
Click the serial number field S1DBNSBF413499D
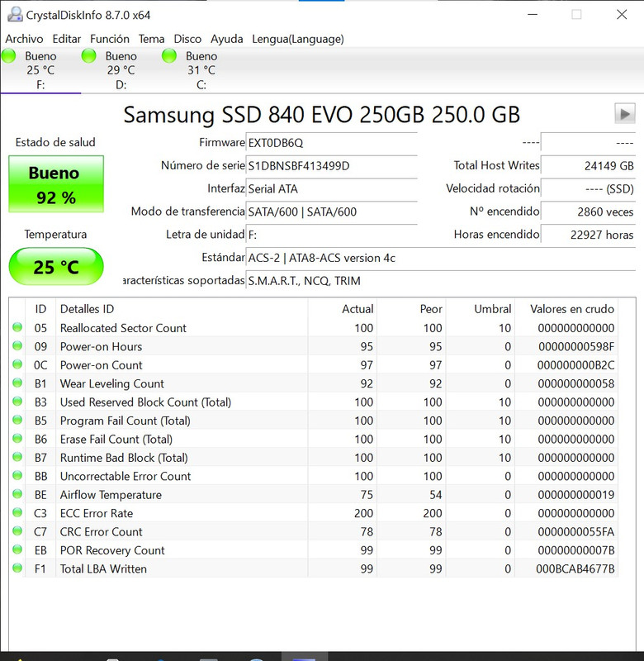point(331,166)
